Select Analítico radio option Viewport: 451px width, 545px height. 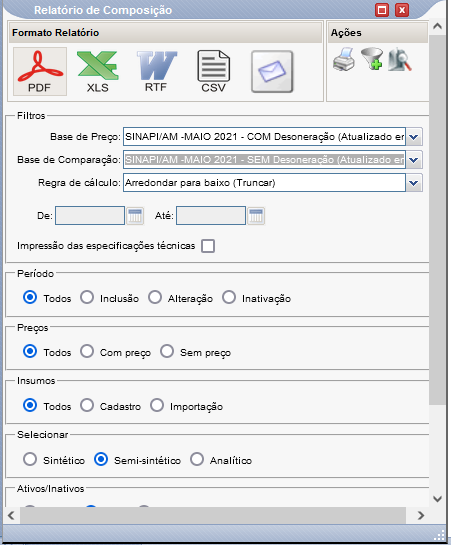pos(197,459)
